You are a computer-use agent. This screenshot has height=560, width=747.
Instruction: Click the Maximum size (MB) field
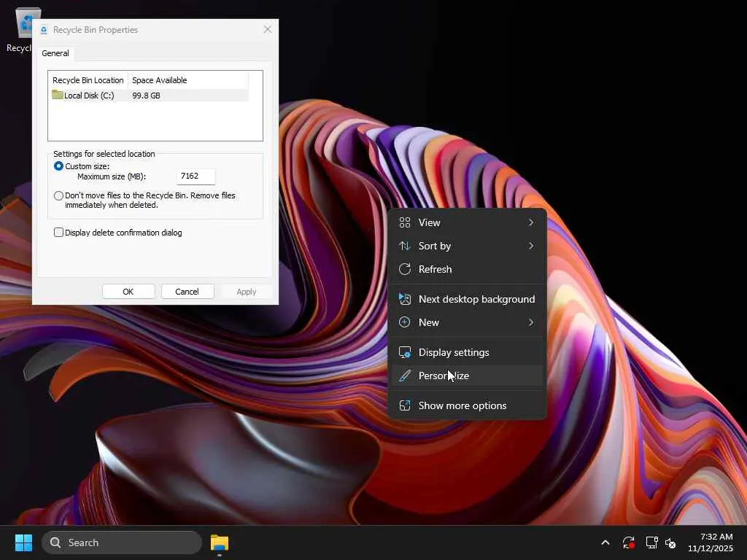(196, 176)
